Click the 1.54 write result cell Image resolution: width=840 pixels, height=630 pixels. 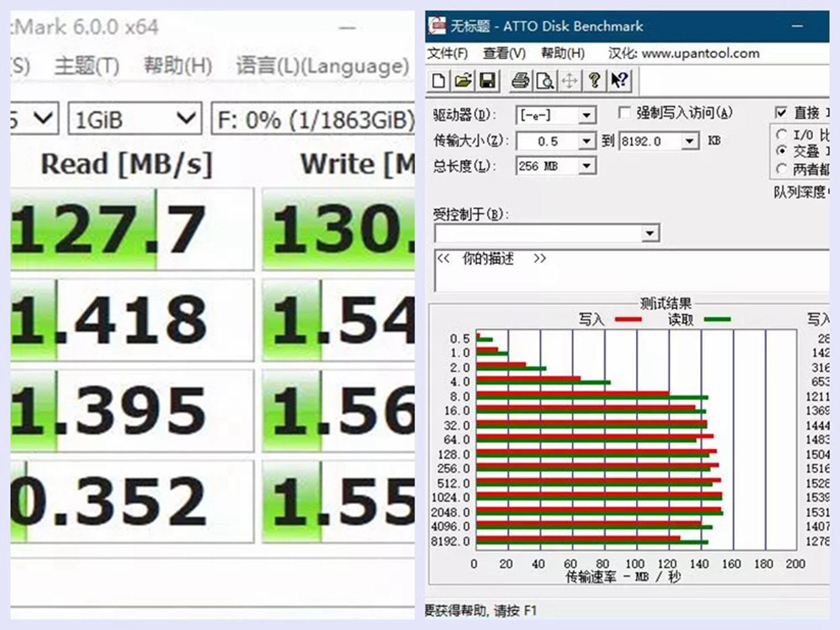click(x=339, y=320)
